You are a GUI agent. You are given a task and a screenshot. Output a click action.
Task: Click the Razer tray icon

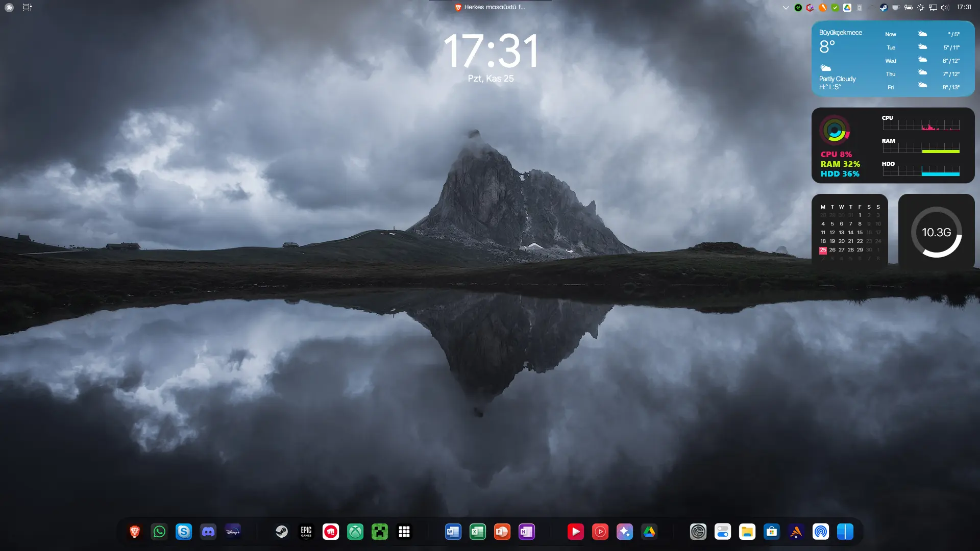(798, 8)
